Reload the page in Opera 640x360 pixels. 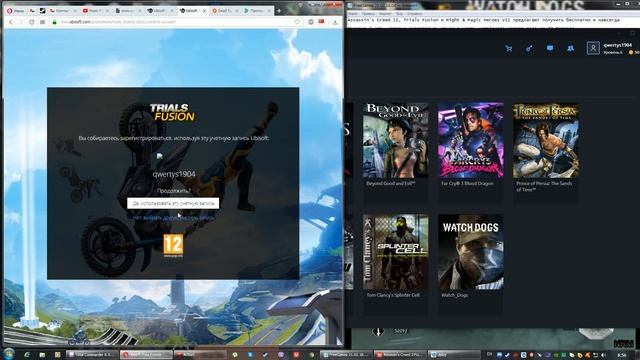[31, 22]
